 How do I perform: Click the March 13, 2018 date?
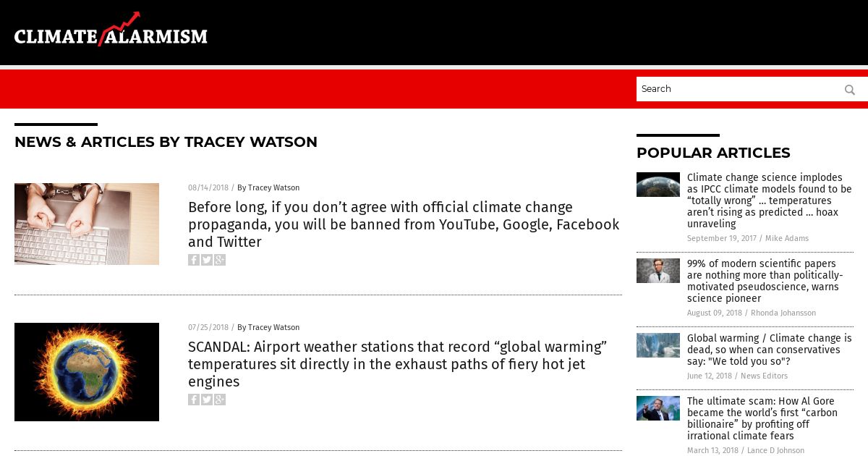pos(712,450)
